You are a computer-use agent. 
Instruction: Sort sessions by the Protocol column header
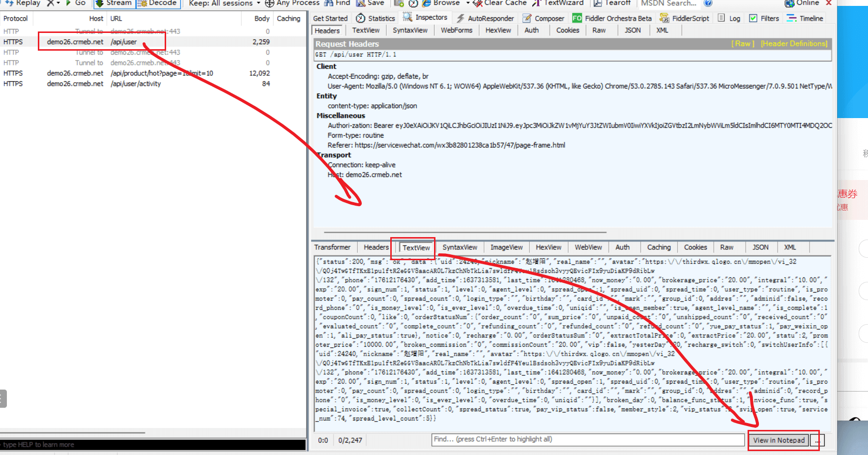[15, 19]
